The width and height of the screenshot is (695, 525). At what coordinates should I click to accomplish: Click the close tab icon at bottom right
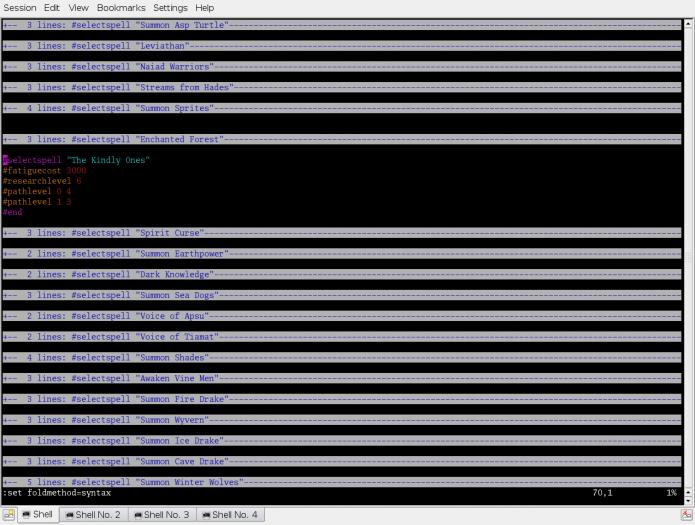[x=687, y=515]
